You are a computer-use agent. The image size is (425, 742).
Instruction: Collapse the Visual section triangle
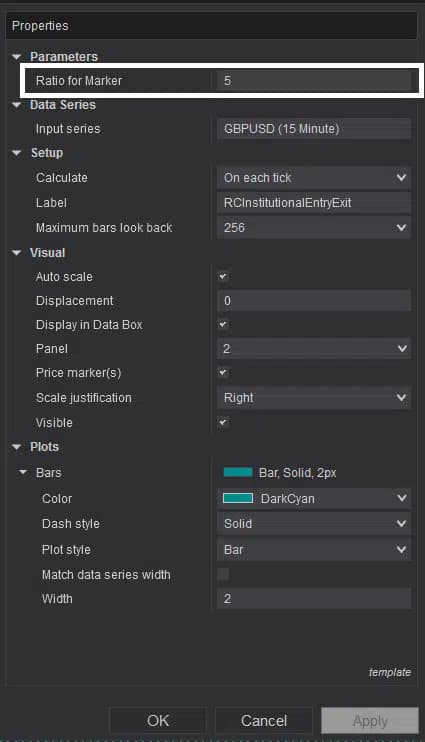click(x=17, y=253)
